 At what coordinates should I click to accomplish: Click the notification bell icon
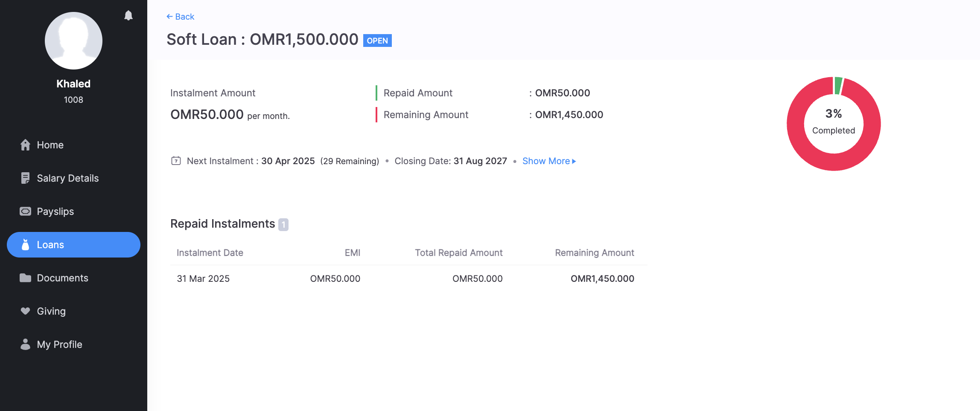pos(128,16)
